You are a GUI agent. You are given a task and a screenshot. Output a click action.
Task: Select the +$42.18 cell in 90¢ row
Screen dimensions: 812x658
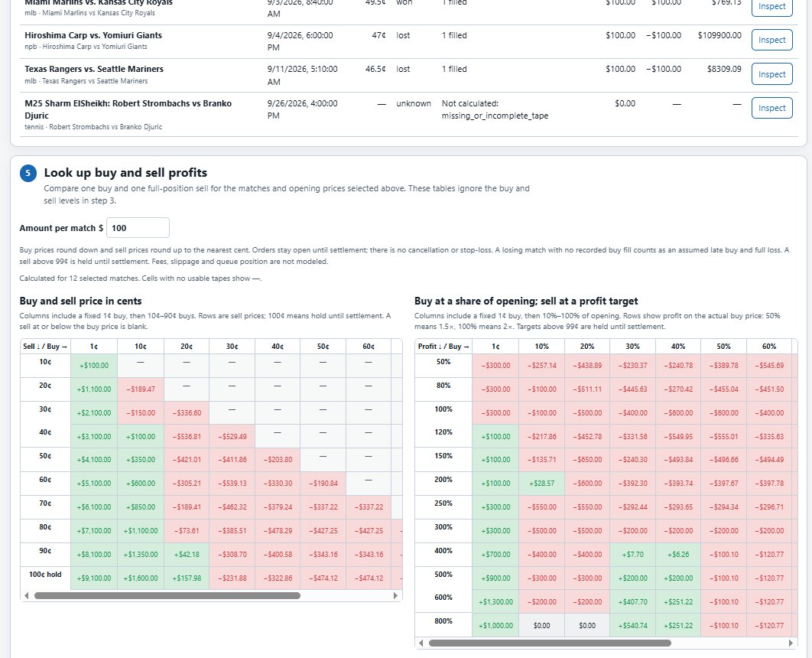(187, 555)
